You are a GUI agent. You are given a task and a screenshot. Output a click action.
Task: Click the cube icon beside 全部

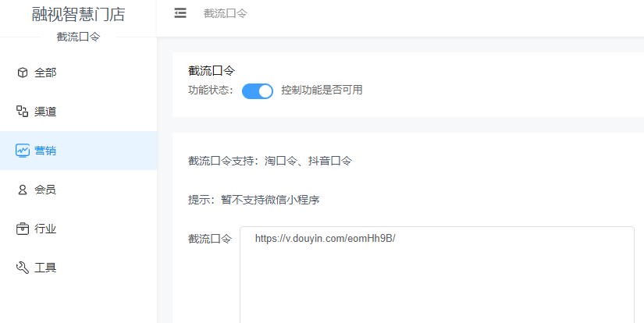point(22,73)
